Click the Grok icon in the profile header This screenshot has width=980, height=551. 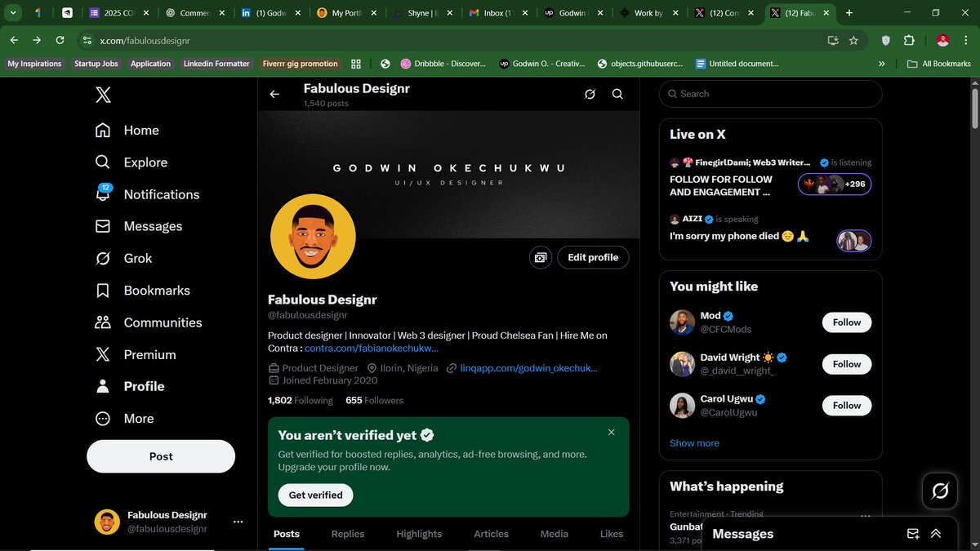click(x=590, y=94)
